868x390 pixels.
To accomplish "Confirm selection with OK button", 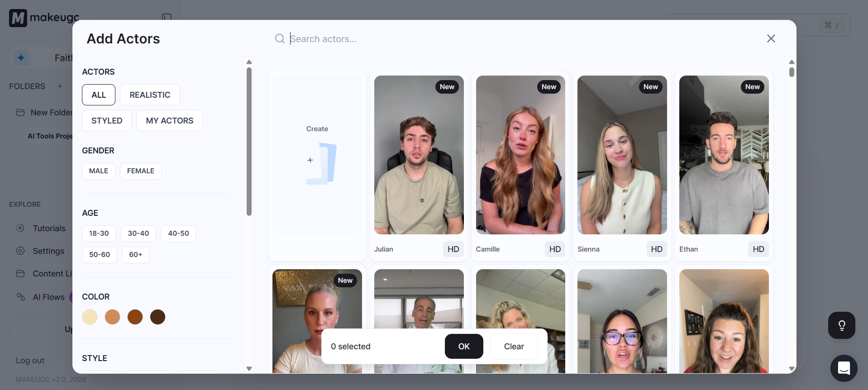I will (464, 346).
